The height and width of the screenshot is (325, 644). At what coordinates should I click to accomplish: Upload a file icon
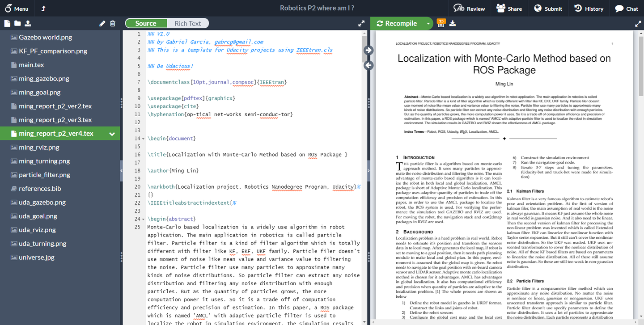pyautogui.click(x=28, y=24)
